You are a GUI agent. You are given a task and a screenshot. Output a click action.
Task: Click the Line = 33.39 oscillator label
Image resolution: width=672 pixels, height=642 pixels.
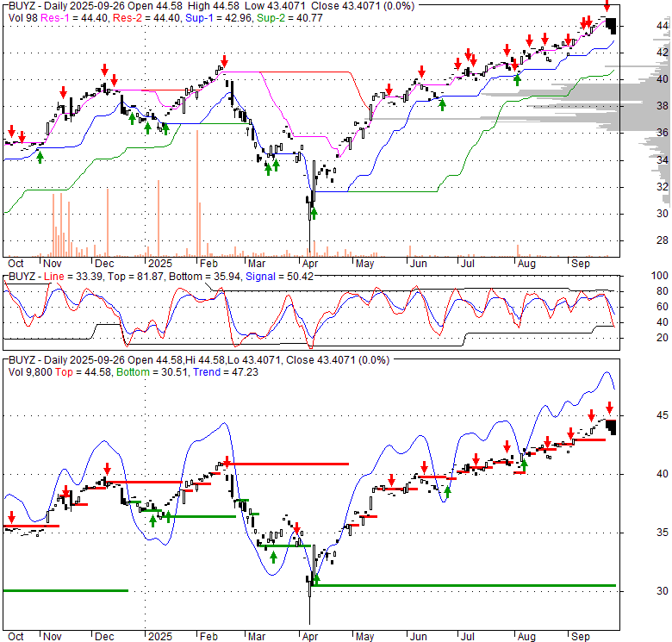pos(73,277)
